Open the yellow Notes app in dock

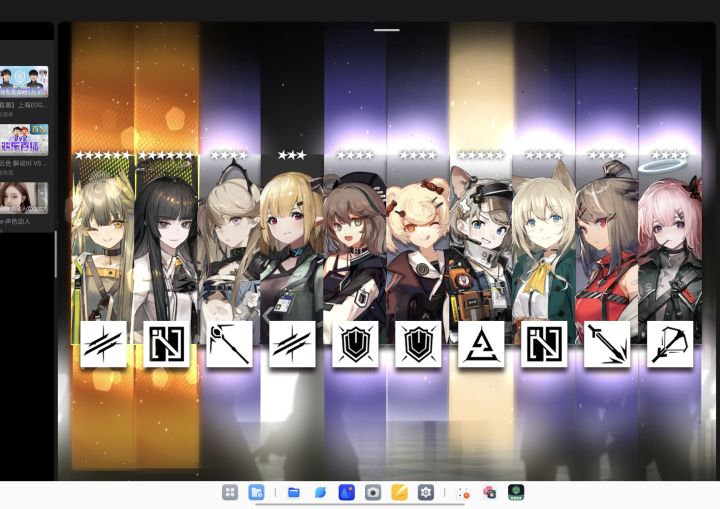pyautogui.click(x=399, y=493)
